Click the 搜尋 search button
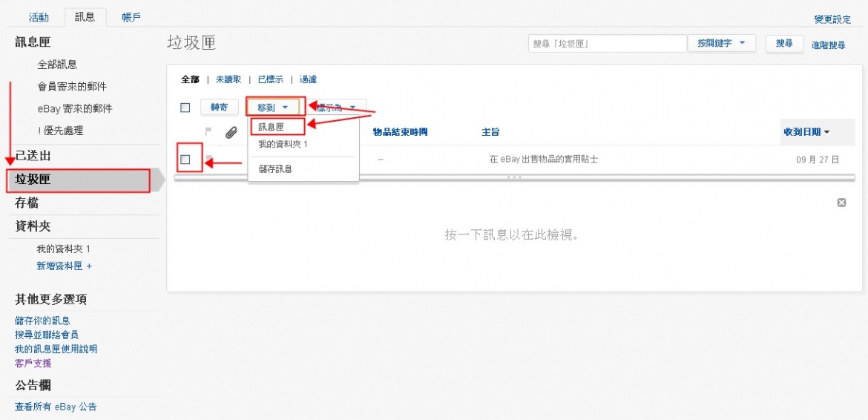 tap(784, 44)
